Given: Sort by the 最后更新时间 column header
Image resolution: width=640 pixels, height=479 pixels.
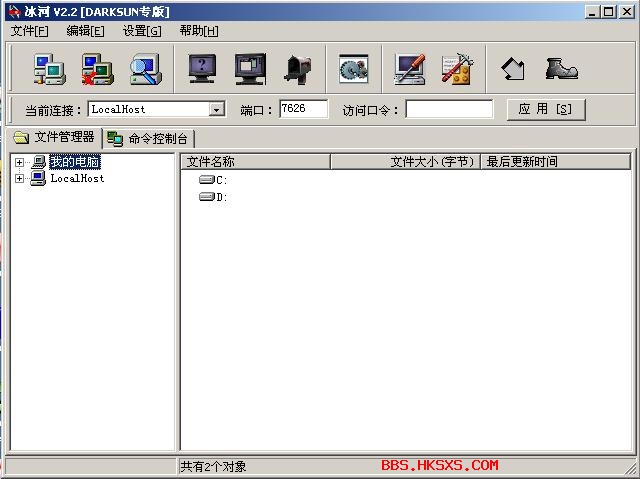Looking at the screenshot, I should (x=556, y=162).
